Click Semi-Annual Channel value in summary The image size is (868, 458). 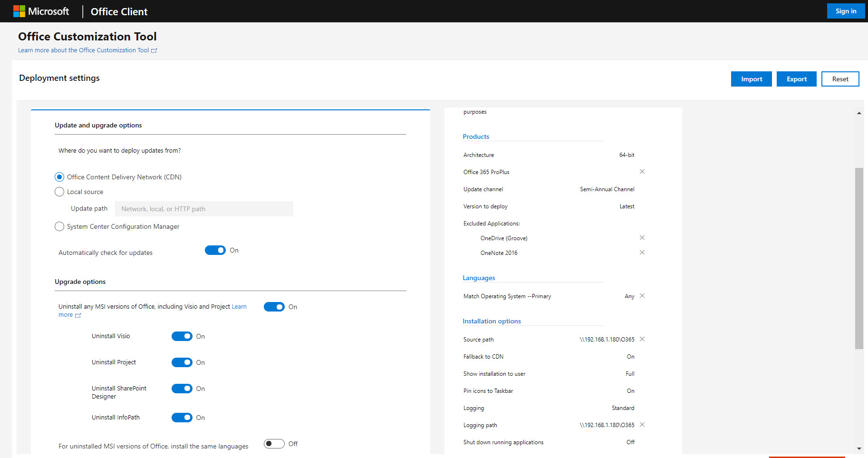(607, 189)
